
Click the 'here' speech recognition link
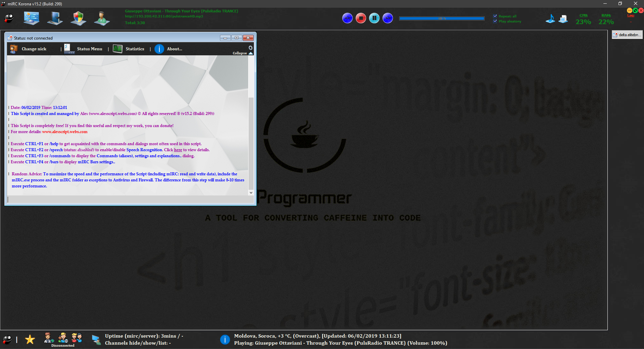[x=178, y=150]
